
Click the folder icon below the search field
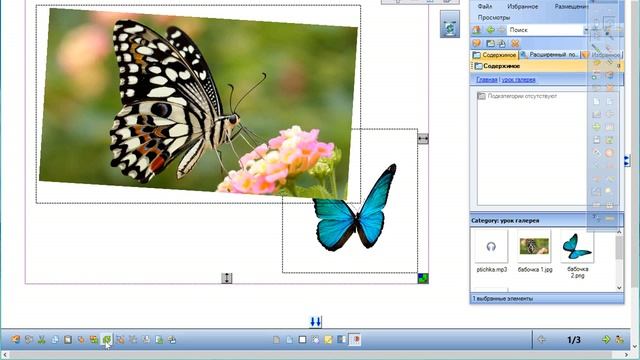click(490, 43)
